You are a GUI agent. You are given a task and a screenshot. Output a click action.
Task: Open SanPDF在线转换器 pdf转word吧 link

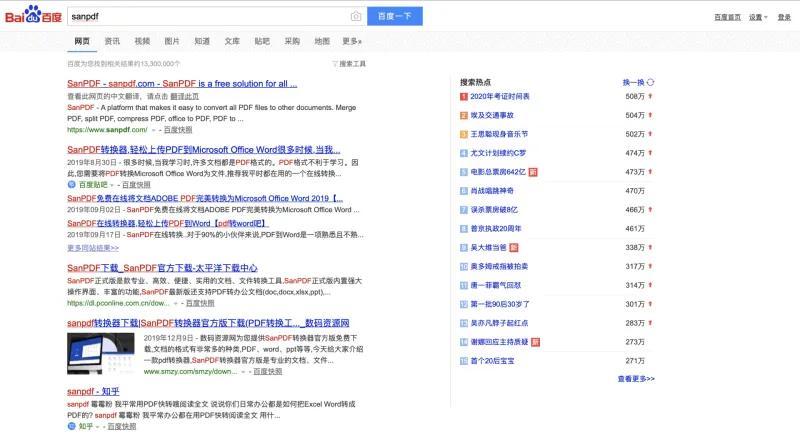tap(168, 223)
